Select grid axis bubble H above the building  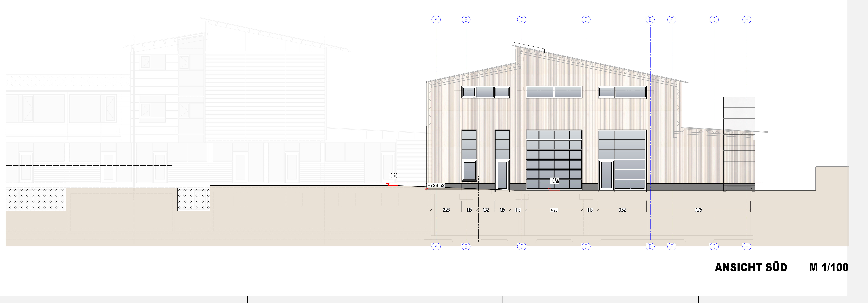pos(747,19)
